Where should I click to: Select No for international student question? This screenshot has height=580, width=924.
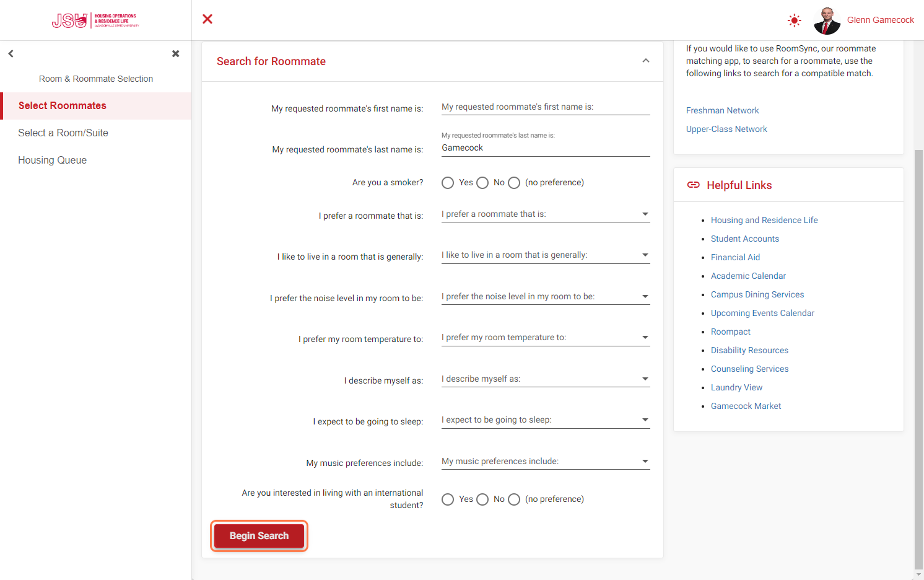(x=482, y=499)
